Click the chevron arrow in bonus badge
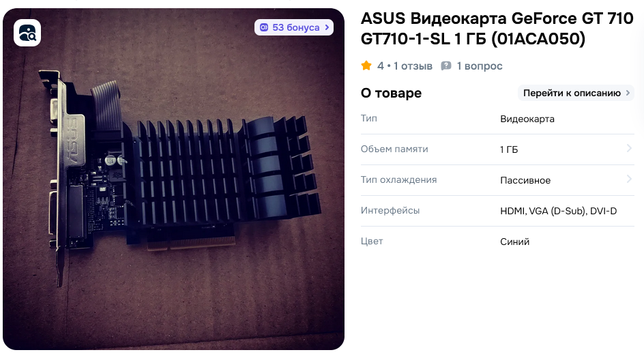644x361 pixels. [x=327, y=27]
